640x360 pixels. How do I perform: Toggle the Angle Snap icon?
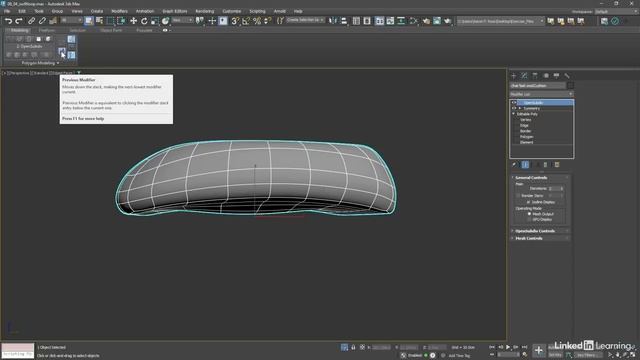click(x=246, y=21)
